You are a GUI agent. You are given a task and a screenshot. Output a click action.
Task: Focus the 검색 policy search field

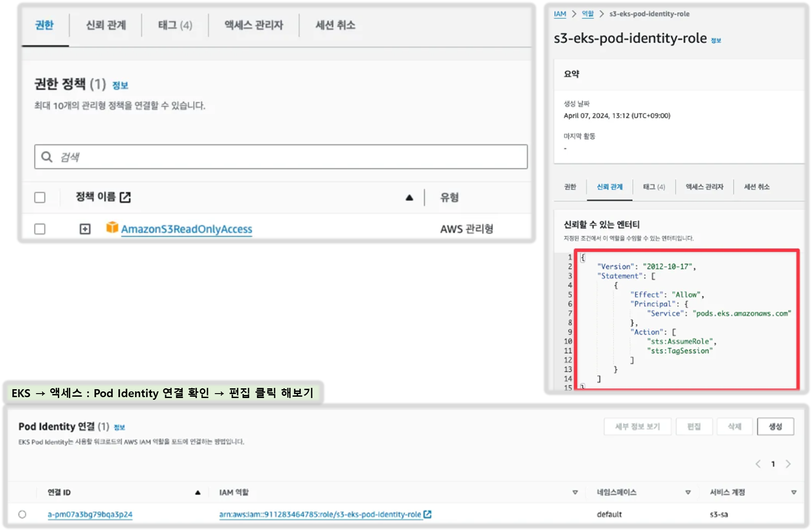pos(281,157)
